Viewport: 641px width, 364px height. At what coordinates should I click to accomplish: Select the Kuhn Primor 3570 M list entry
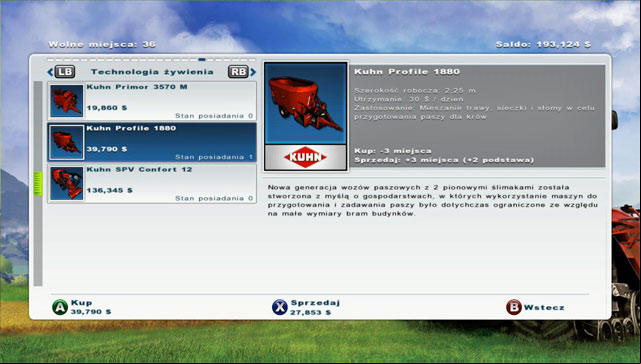[x=152, y=101]
